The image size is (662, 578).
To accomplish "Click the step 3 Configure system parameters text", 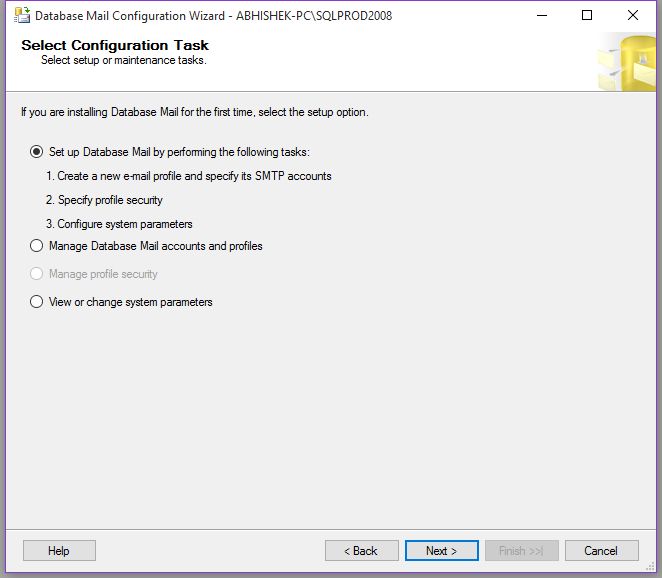I will click(x=119, y=224).
